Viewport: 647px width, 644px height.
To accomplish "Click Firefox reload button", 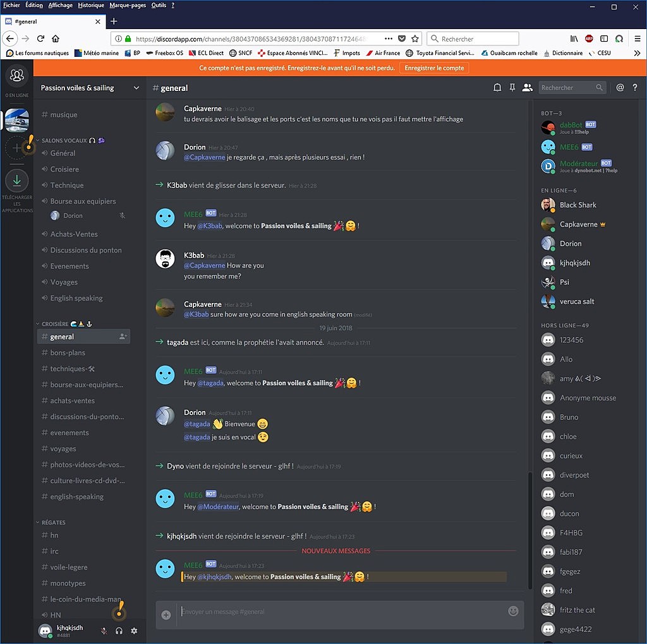I will click(40, 39).
